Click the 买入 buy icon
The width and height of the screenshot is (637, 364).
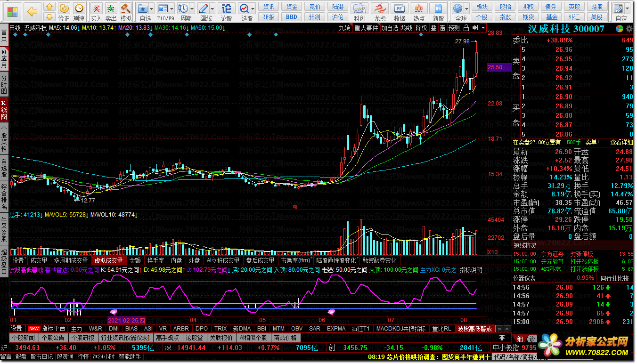click(x=97, y=12)
